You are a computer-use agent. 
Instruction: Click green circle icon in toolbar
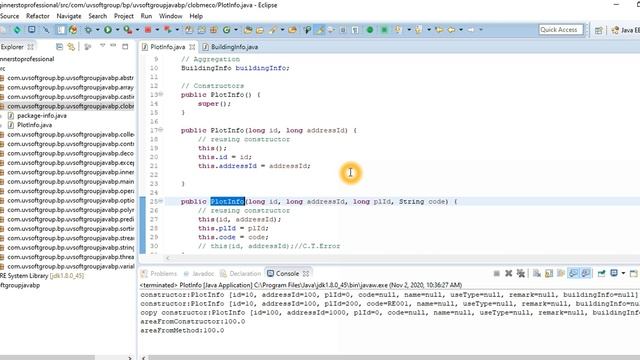pos(370,29)
